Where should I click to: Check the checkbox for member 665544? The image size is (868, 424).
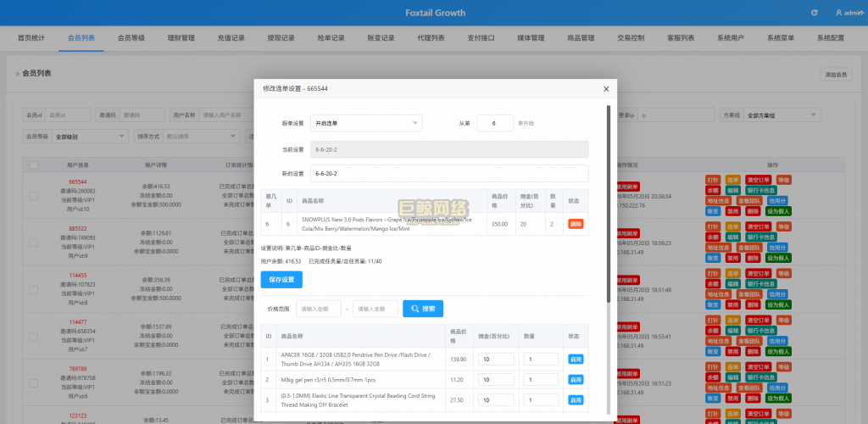tap(34, 196)
